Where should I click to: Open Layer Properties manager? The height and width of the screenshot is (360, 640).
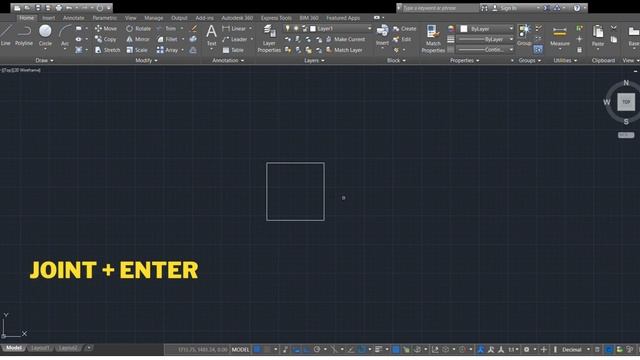[x=269, y=38]
